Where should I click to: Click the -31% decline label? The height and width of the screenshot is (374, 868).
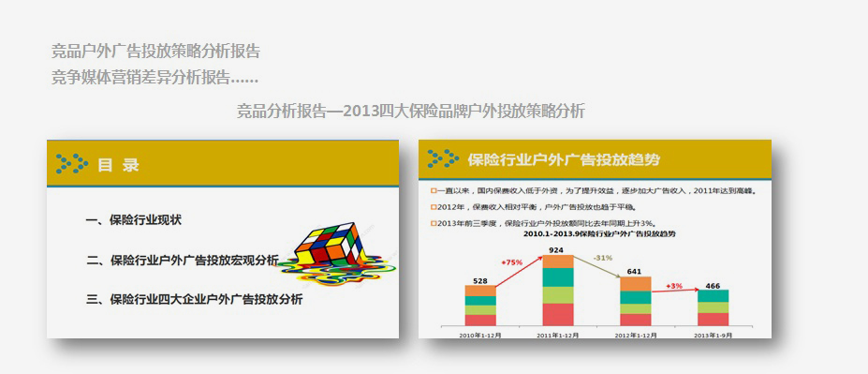pos(602,258)
